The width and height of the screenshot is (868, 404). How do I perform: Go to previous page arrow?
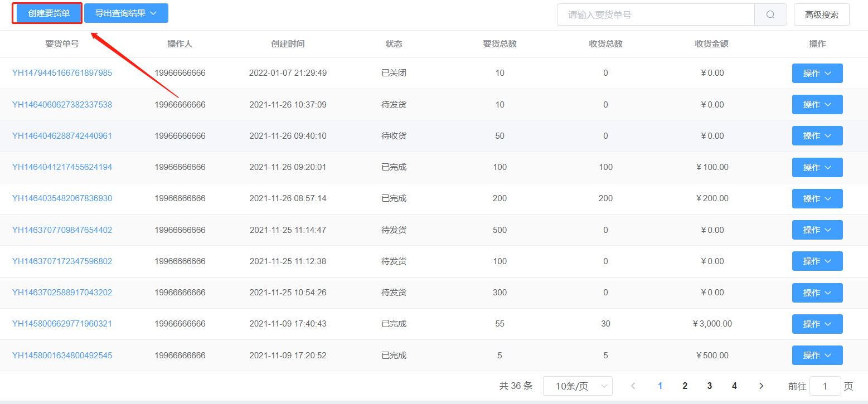[633, 386]
